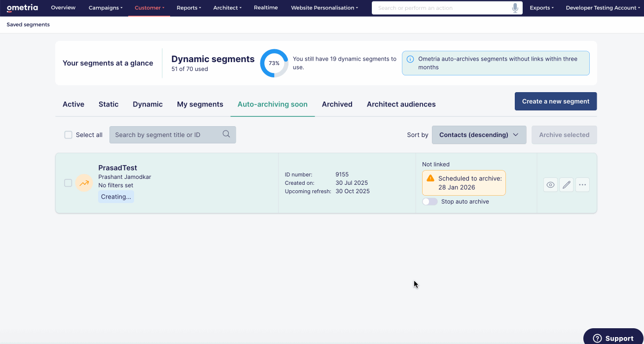The height and width of the screenshot is (344, 644).
Task: Open the PrasadTest segment title
Action: coord(118,168)
